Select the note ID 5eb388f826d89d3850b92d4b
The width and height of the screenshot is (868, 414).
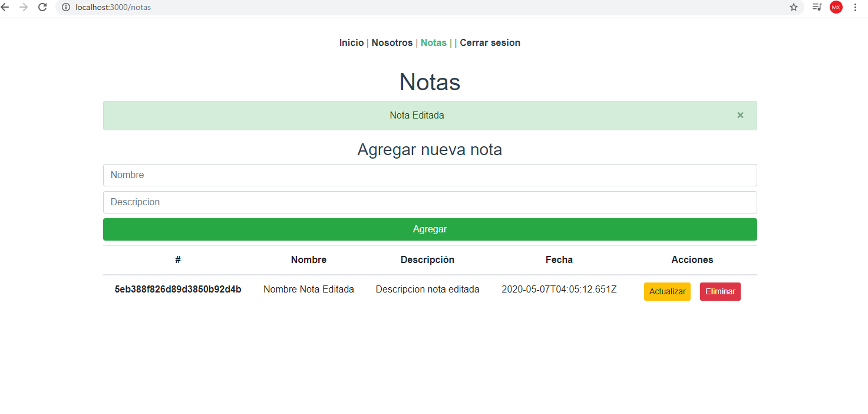(177, 289)
